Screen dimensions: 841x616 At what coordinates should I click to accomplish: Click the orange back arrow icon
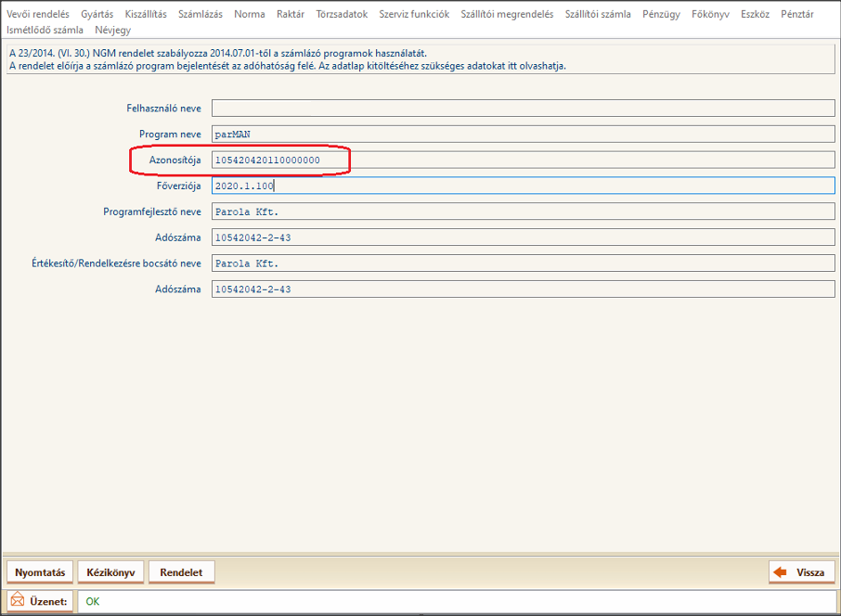[781, 572]
